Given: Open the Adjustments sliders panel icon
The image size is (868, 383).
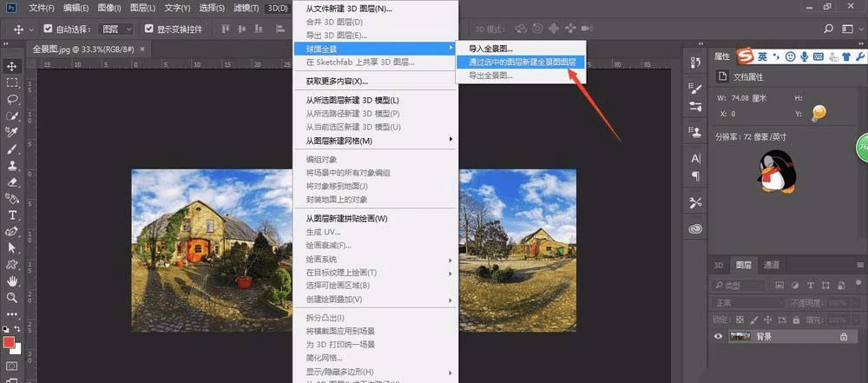Looking at the screenshot, I should pyautogui.click(x=695, y=106).
